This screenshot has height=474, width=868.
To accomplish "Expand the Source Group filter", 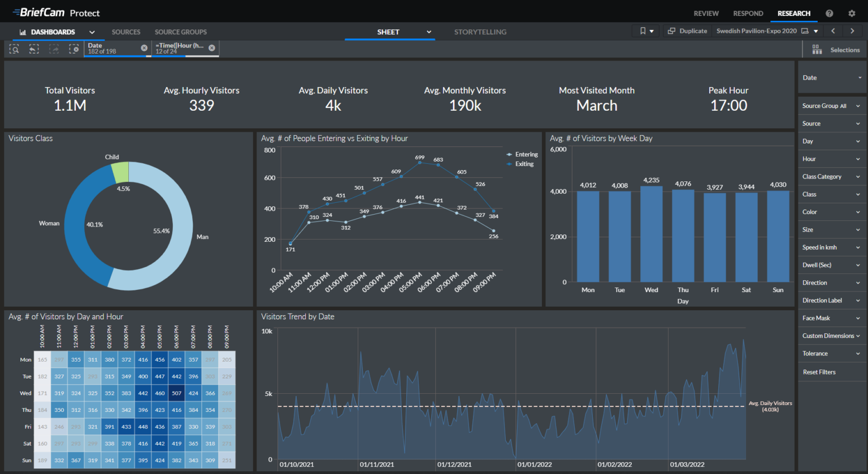I will tap(831, 106).
